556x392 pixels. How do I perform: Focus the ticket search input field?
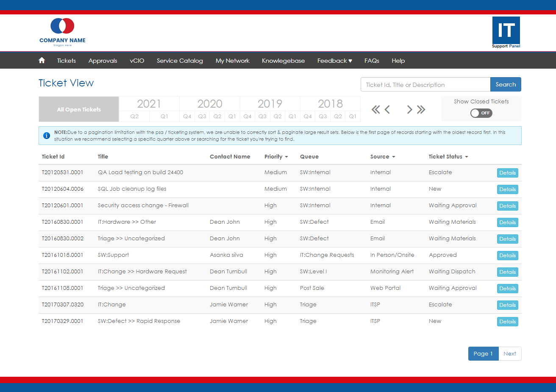point(425,85)
